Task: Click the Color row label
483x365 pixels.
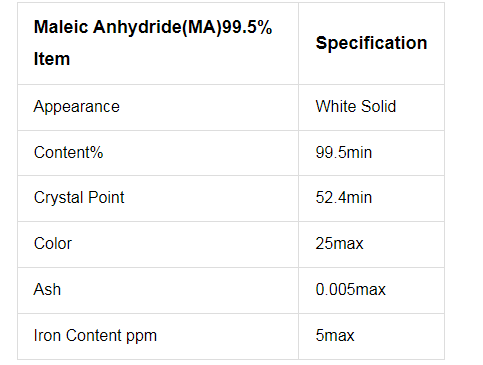Action: coord(53,243)
